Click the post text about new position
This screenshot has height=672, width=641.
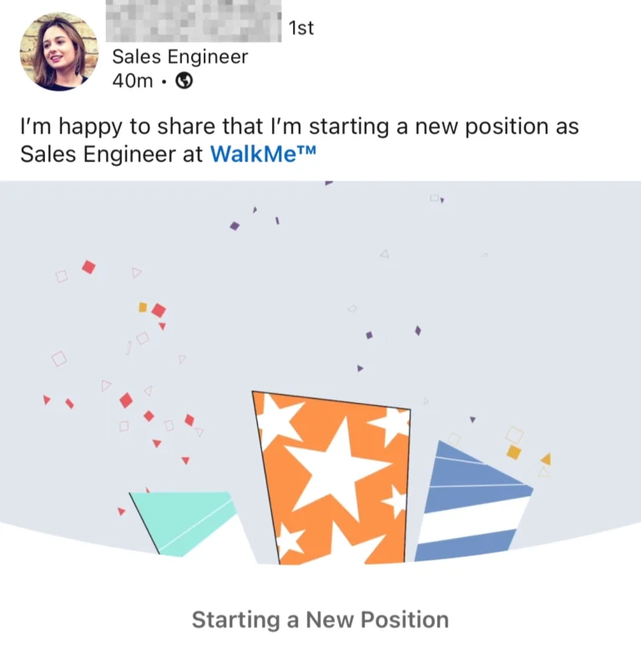pyautogui.click(x=300, y=140)
